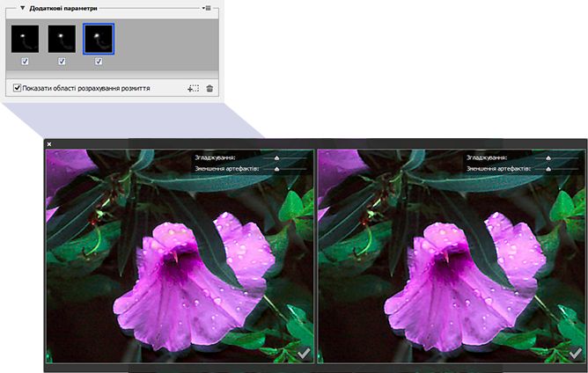This screenshot has height=373, width=588.
Task: Adjust Зменшення артефактів slider in right preview
Action: 548,169
